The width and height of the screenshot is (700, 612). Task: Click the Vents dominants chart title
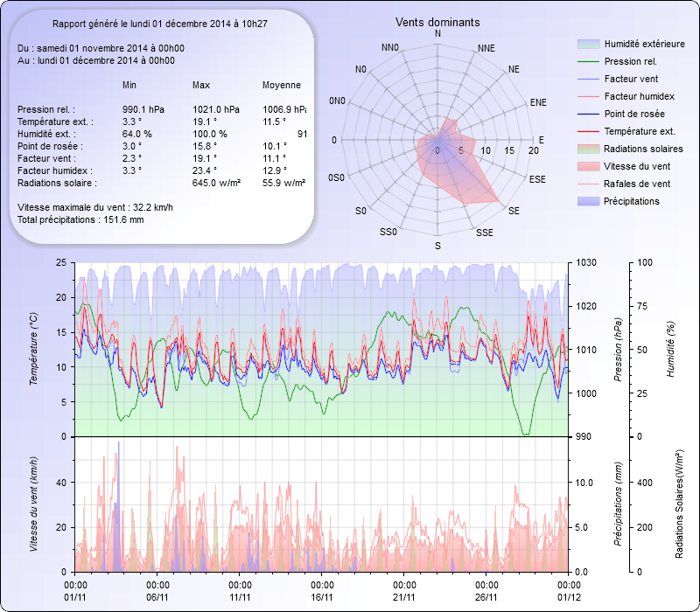click(x=437, y=22)
